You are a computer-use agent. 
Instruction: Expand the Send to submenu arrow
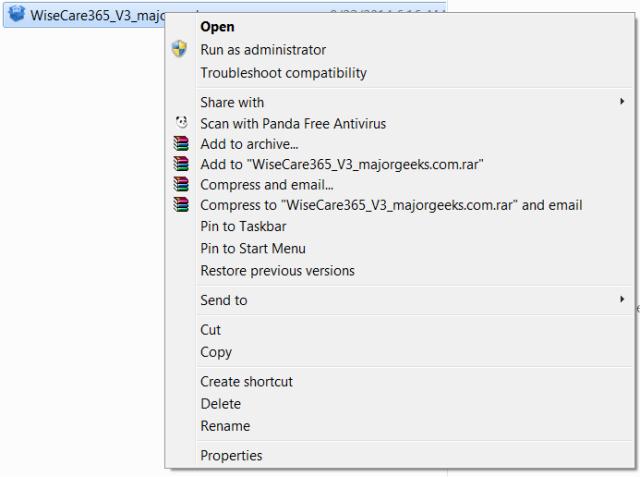622,300
